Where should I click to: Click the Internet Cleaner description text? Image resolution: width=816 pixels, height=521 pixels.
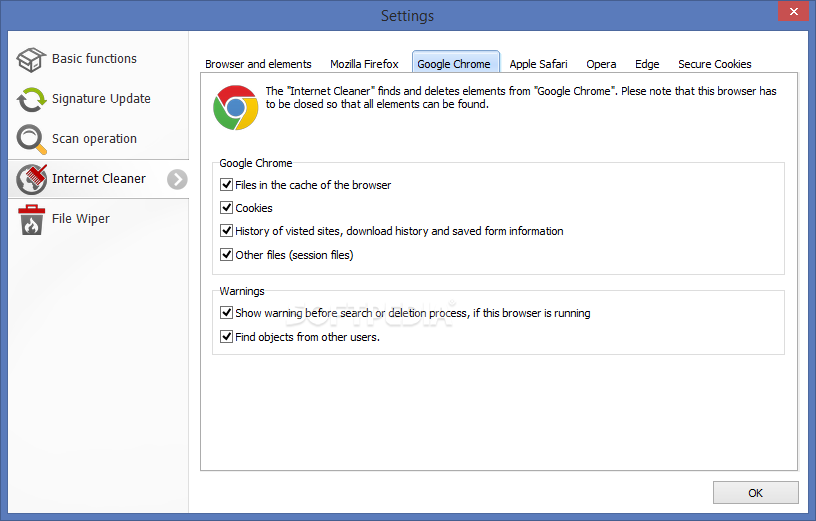pos(521,97)
